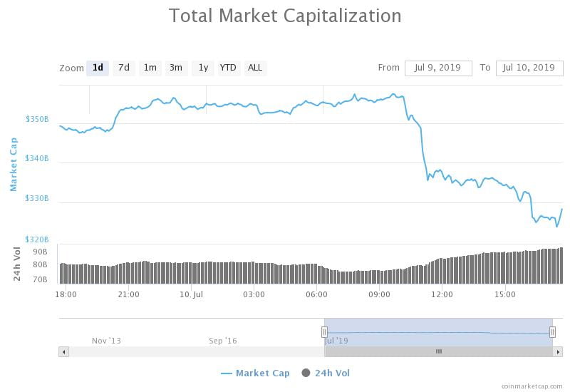The image size is (570, 392).
Task: Choose the 3m zoom option
Action: (176, 68)
